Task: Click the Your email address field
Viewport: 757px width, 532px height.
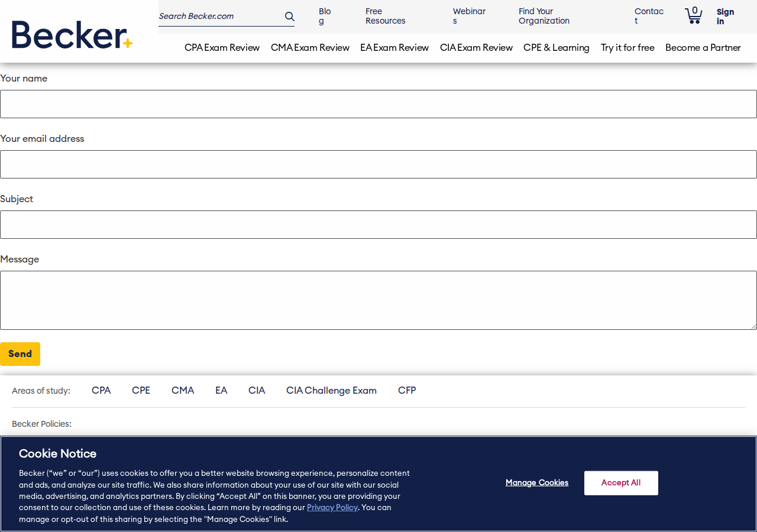Action: pyautogui.click(x=378, y=164)
